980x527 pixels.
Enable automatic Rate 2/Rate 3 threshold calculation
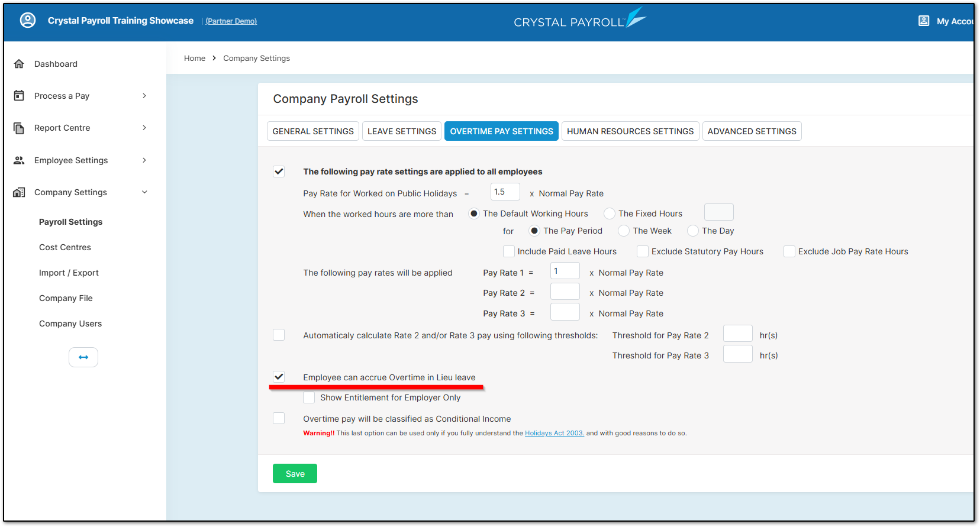(x=279, y=335)
